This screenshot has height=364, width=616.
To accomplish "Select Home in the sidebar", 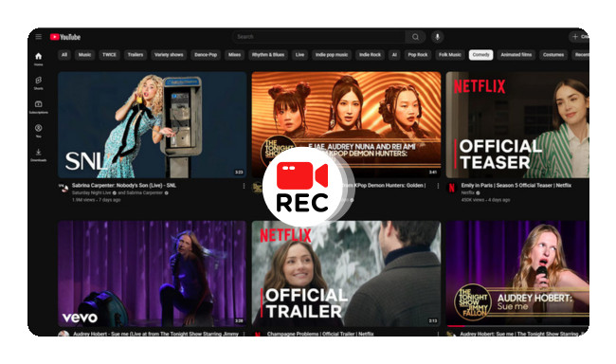I will (x=38, y=59).
